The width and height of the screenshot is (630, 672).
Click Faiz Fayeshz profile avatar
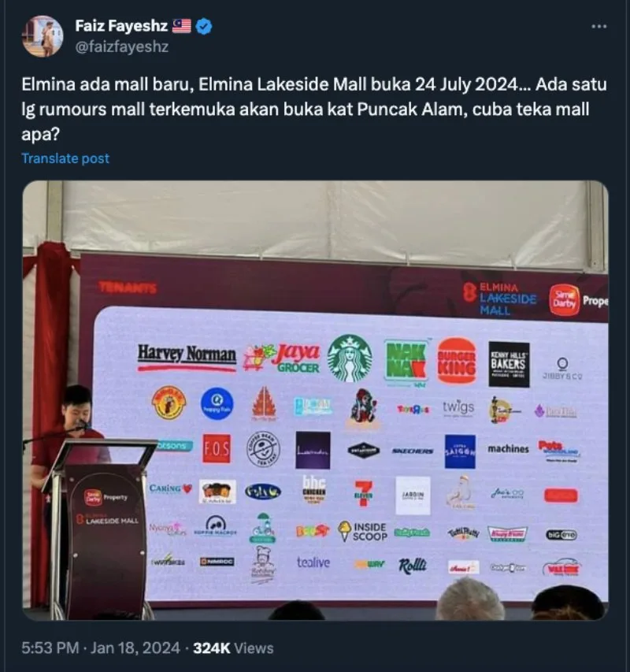(x=43, y=36)
